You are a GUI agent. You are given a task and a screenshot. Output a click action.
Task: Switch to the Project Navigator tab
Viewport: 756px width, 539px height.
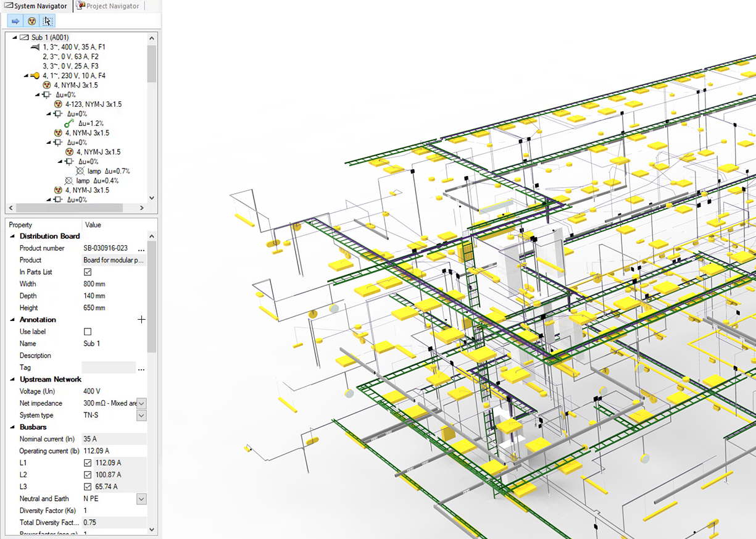tap(109, 6)
